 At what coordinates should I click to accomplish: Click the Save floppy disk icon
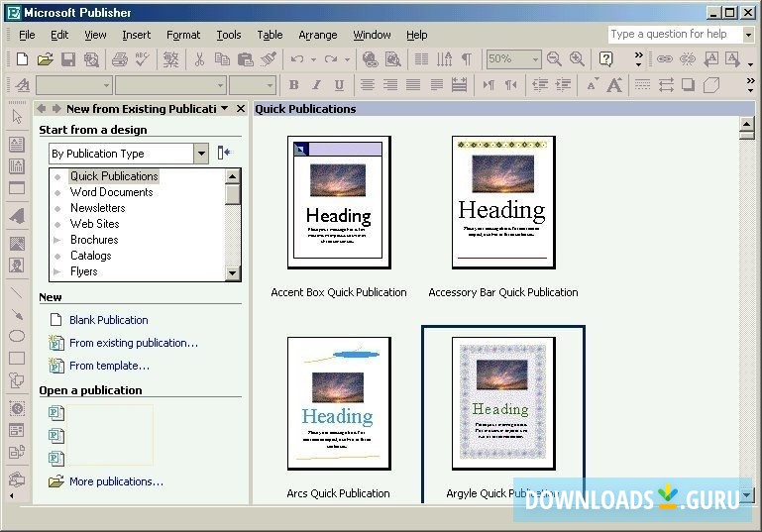[x=68, y=59]
